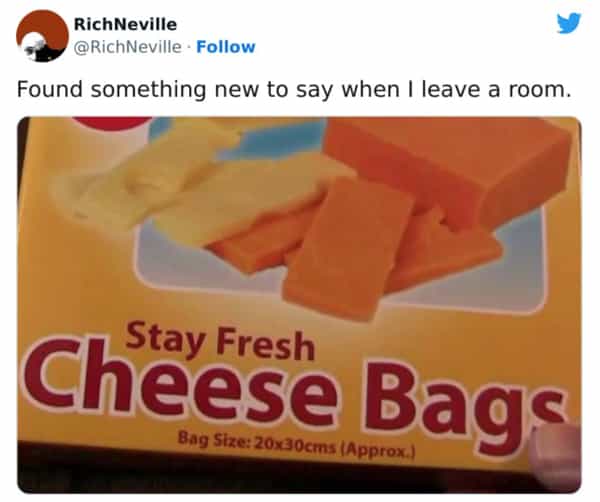Click the red circle logo atop the package

pyautogui.click(x=111, y=123)
